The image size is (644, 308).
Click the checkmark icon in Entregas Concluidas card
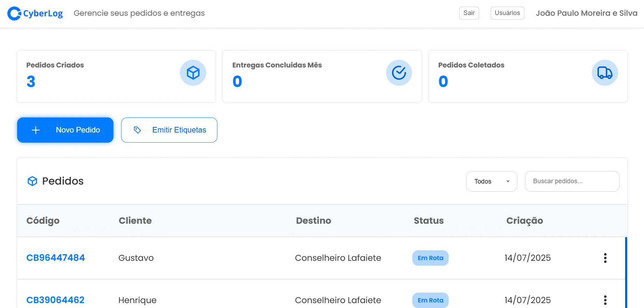399,73
